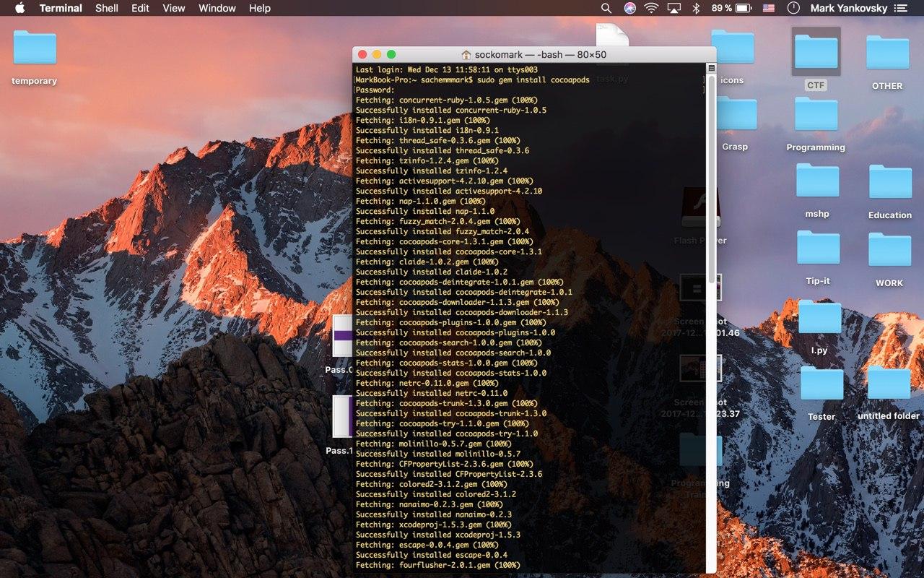
Task: Minimize the Terminal window
Action: (377, 54)
